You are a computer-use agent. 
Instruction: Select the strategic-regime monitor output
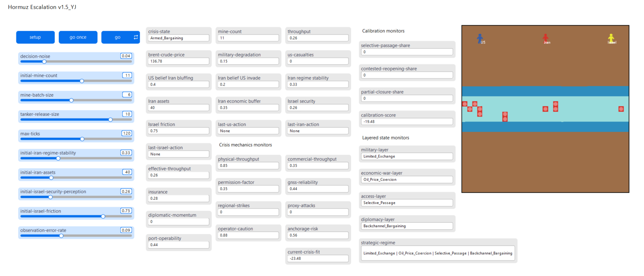click(438, 253)
